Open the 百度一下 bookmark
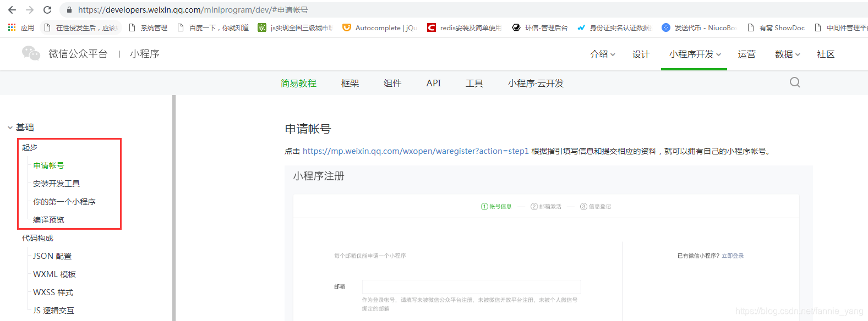 (213, 27)
